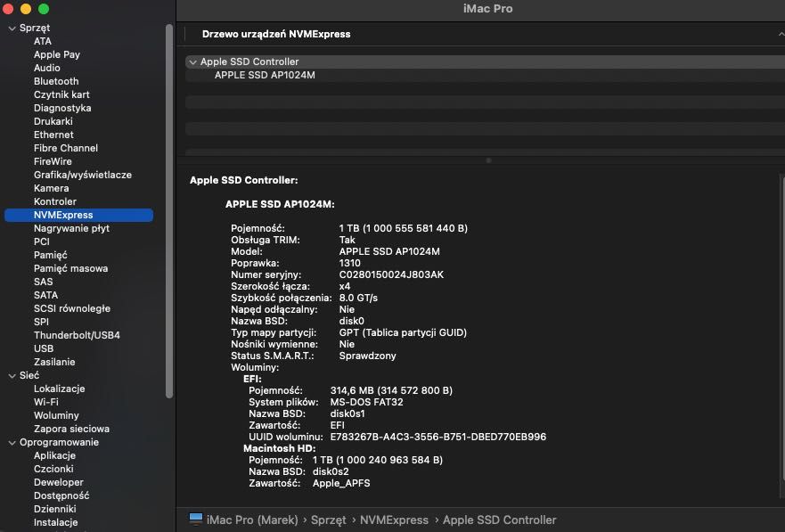785x532 pixels.
Task: Click the pane splitter handle dot
Action: click(x=488, y=160)
